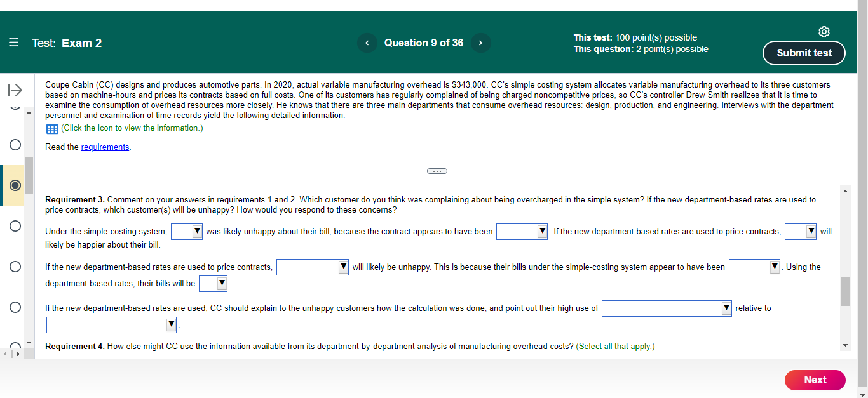Image resolution: width=868 pixels, height=398 pixels.
Task: Open the requirements link
Action: point(105,147)
